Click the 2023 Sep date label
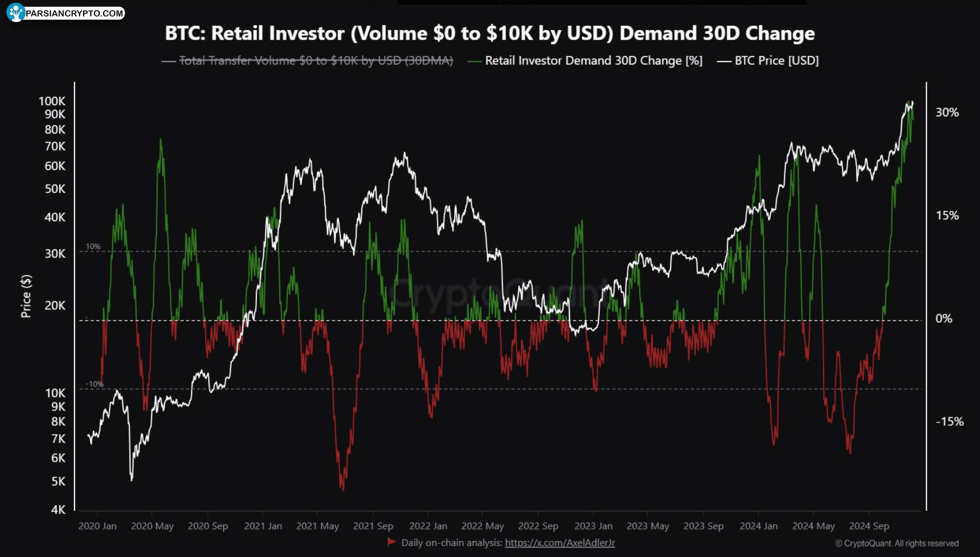Screen dimensions: 980x557 pos(703,526)
